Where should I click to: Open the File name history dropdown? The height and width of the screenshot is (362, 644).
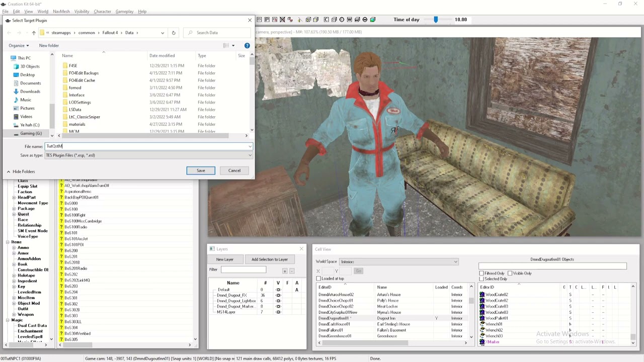pos(250,146)
